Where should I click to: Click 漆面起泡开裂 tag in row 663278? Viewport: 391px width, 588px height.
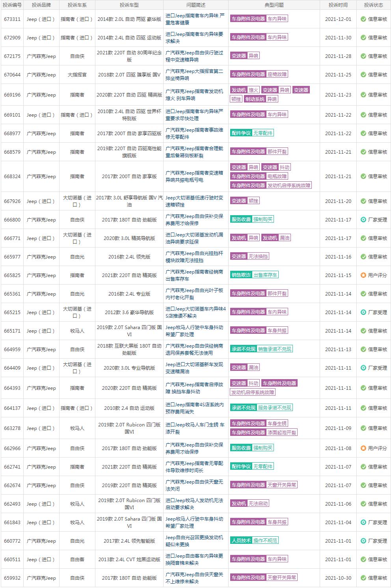282,432
